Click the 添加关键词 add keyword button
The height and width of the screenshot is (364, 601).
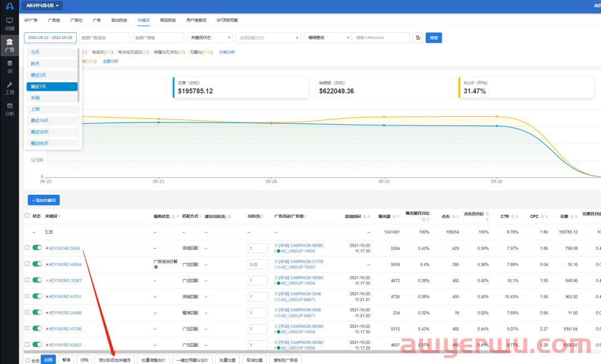click(x=44, y=200)
